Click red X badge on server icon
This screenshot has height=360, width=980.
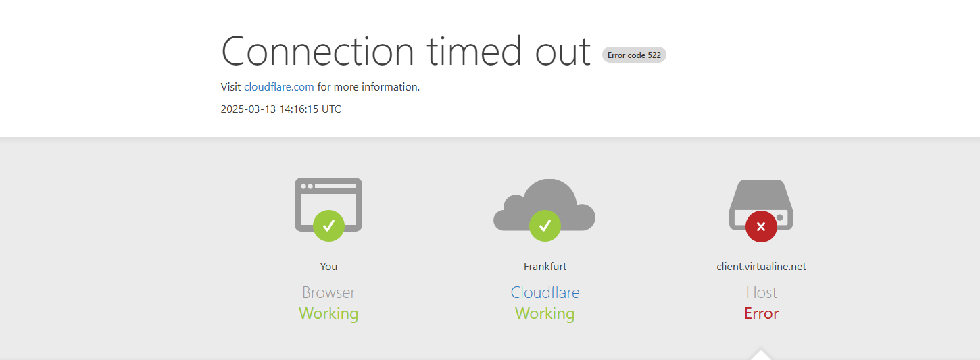(761, 226)
